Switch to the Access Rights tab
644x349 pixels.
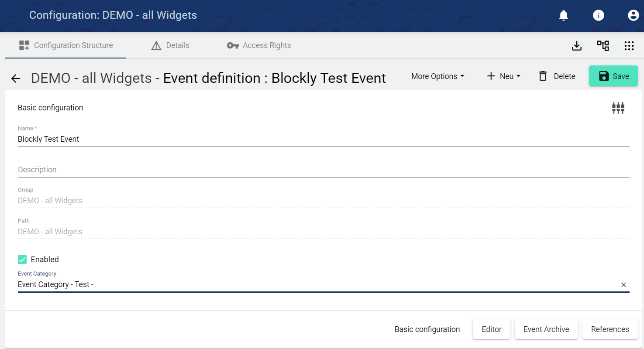pyautogui.click(x=259, y=45)
